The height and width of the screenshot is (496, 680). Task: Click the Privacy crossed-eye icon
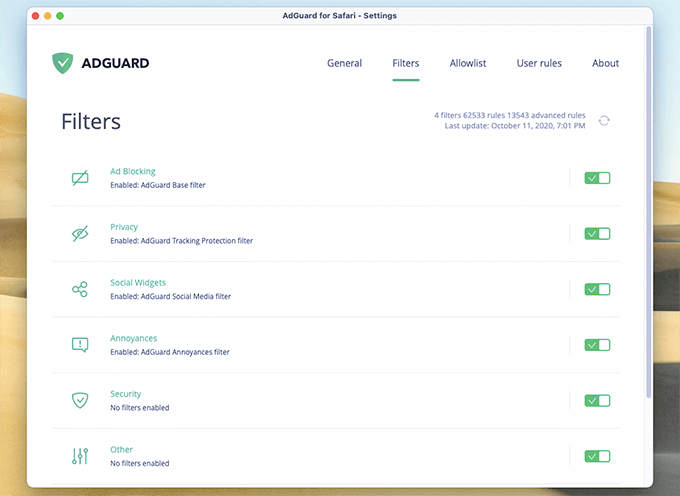pos(80,234)
